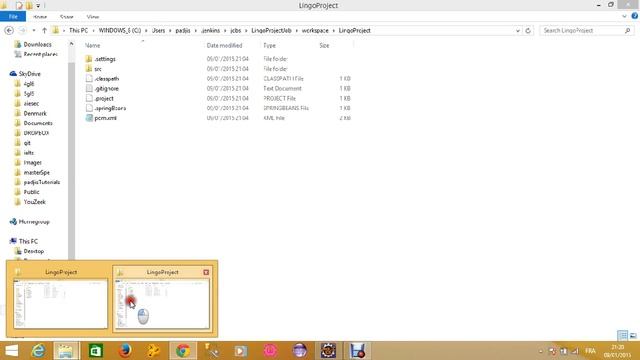Select the .project file
The width and height of the screenshot is (640, 360).
click(104, 98)
